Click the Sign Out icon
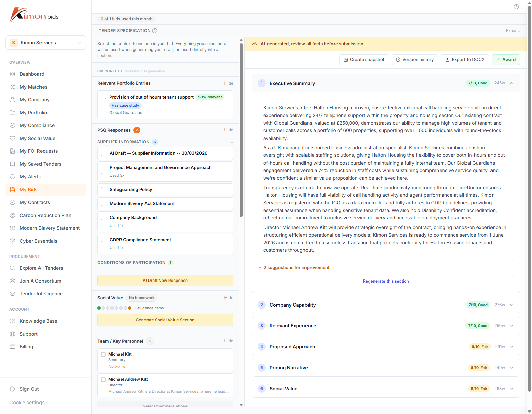The height and width of the screenshot is (414, 532). tap(12, 389)
